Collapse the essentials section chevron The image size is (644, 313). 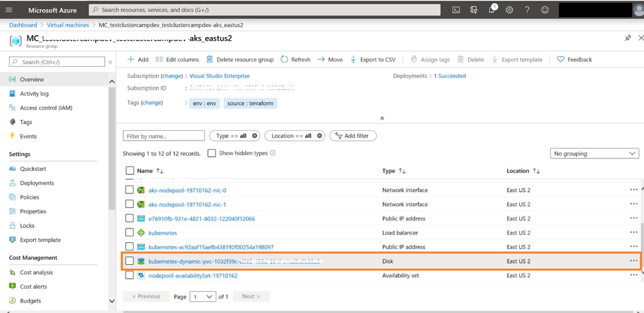(382, 118)
